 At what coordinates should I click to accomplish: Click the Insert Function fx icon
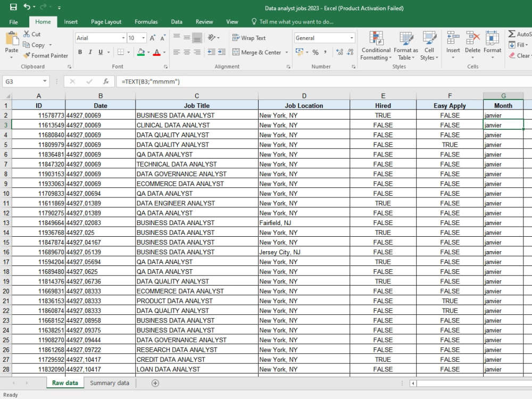106,81
